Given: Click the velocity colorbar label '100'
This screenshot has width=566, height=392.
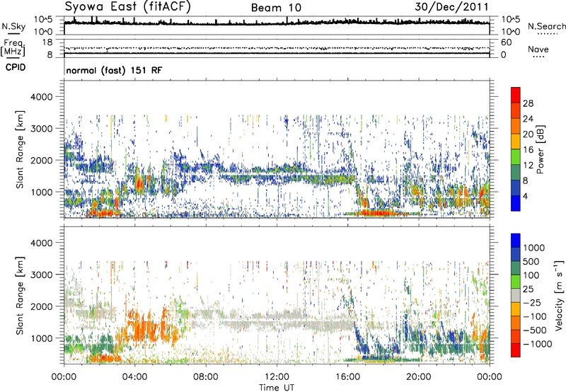Looking at the screenshot, I should (531, 275).
